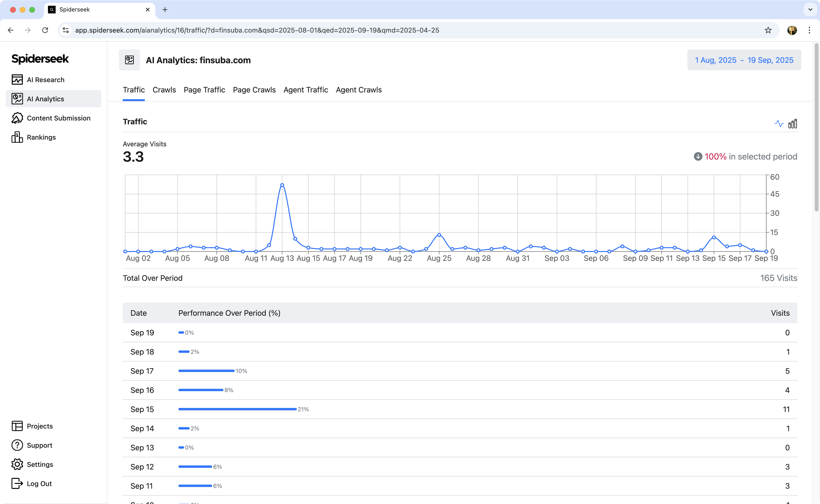
Task: Click the Sep 13 row date
Action: 142,447
